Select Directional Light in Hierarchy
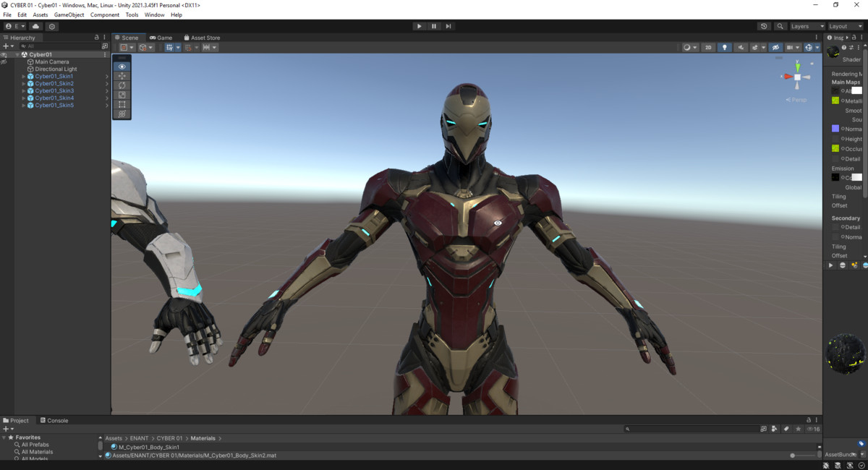868x470 pixels. (56, 69)
